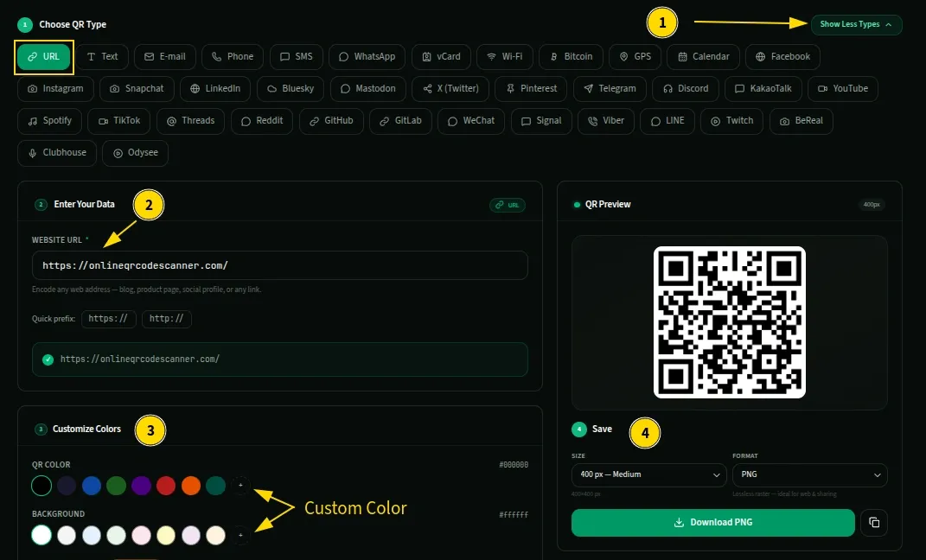
Task: Pick the Pinterest QR type
Action: click(x=531, y=88)
